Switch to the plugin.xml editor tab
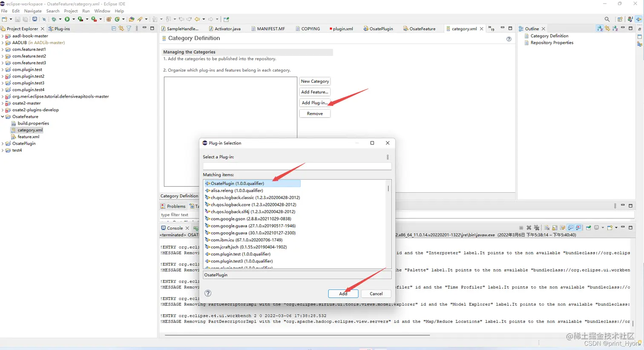 pos(341,29)
